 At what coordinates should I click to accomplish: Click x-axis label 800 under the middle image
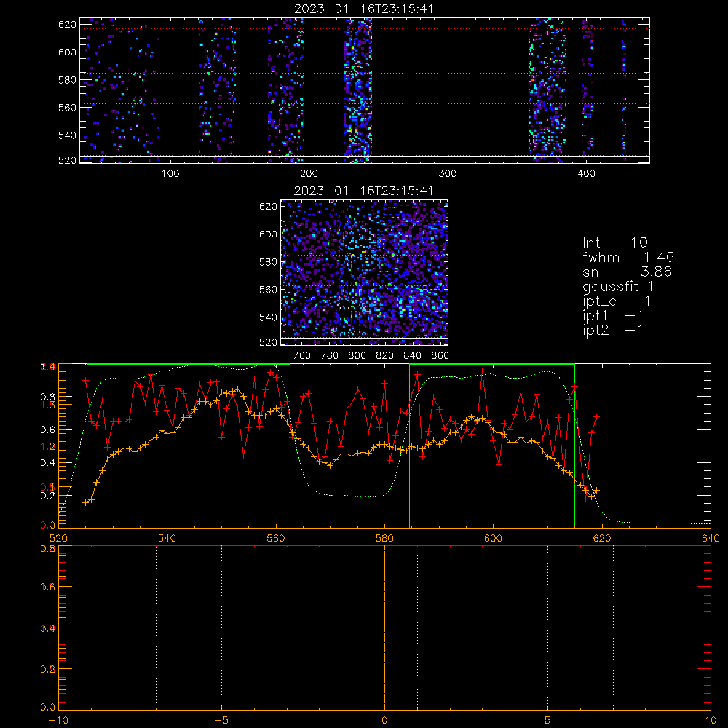(x=357, y=356)
